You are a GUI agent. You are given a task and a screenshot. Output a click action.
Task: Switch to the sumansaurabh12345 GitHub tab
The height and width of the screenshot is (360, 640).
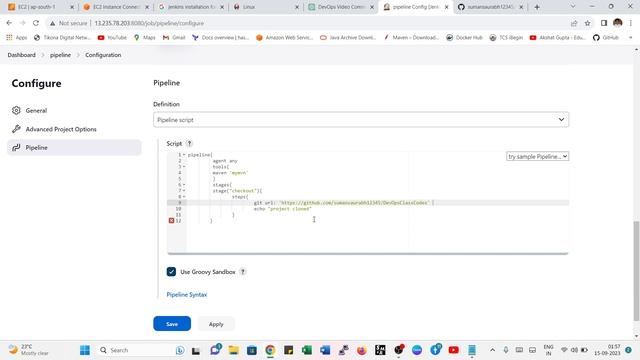tap(491, 7)
